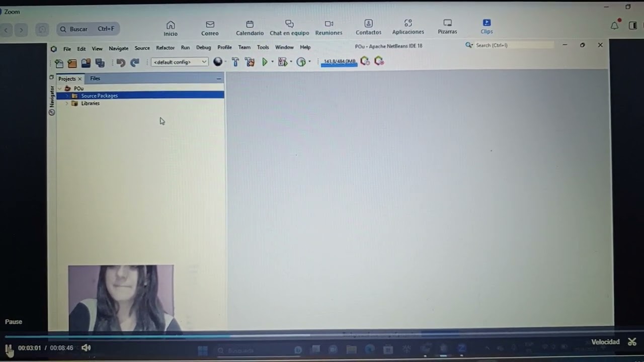Click the first profiler snapshot icon after memory bar

pos(365,61)
